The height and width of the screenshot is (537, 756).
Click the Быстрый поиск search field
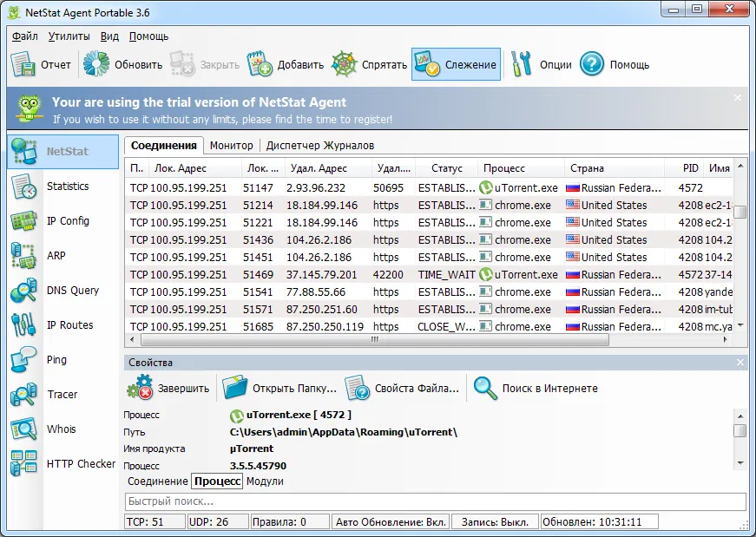pyautogui.click(x=435, y=501)
